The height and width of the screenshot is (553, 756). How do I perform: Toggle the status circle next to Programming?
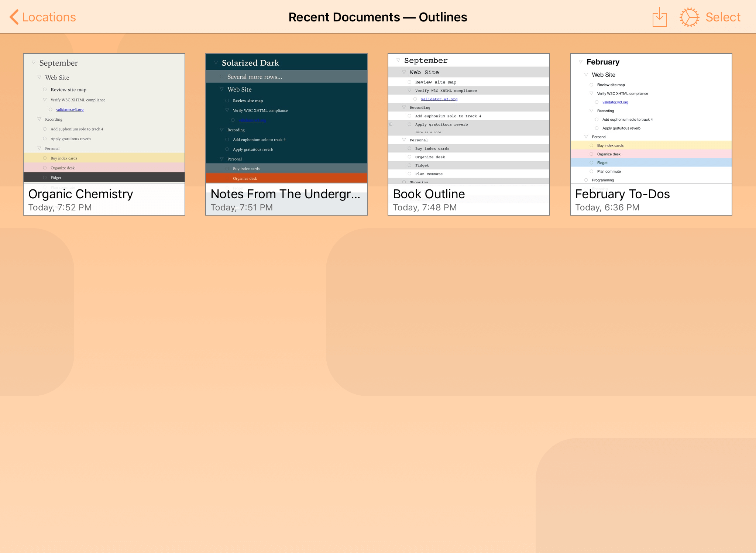(x=586, y=180)
